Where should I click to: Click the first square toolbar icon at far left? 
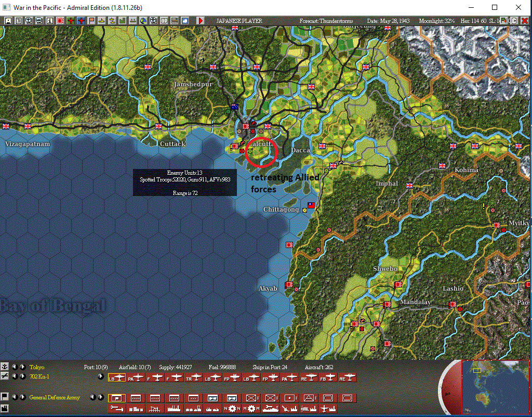tap(8, 21)
